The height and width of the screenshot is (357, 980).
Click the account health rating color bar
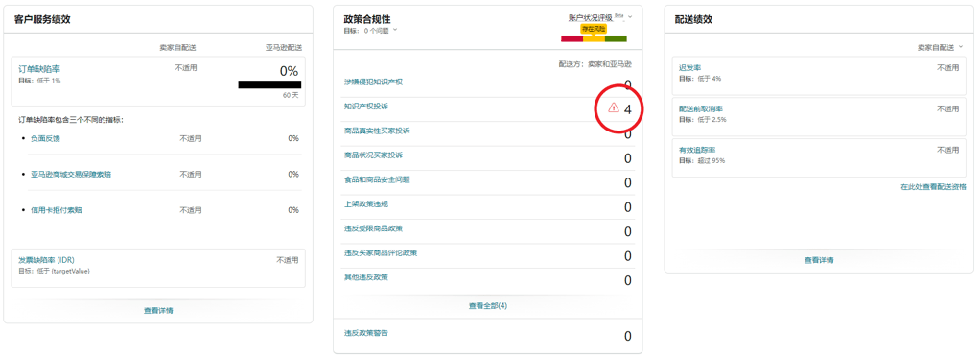594,38
